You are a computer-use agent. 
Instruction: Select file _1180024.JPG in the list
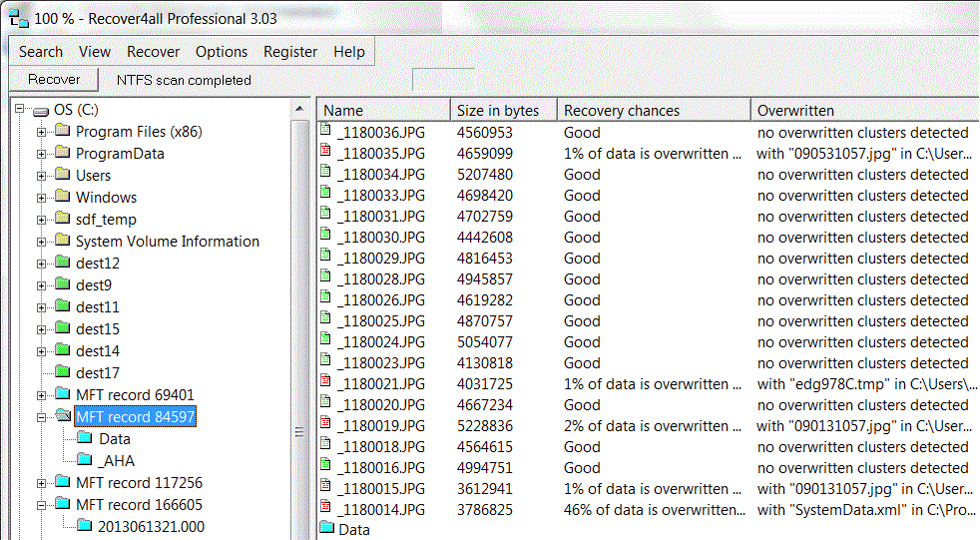[x=381, y=342]
